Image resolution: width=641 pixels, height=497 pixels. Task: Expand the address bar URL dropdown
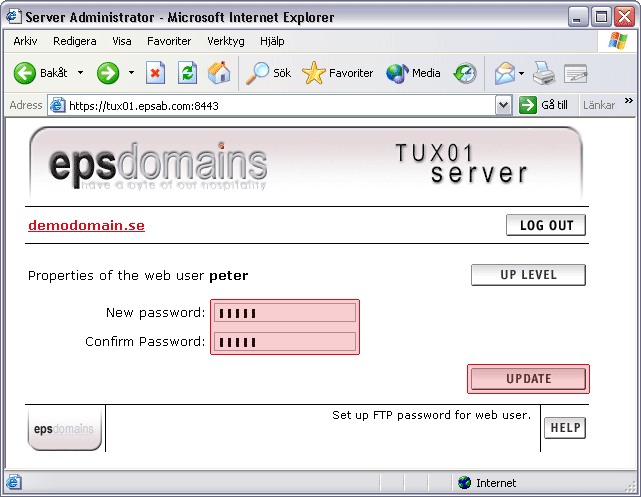(504, 105)
